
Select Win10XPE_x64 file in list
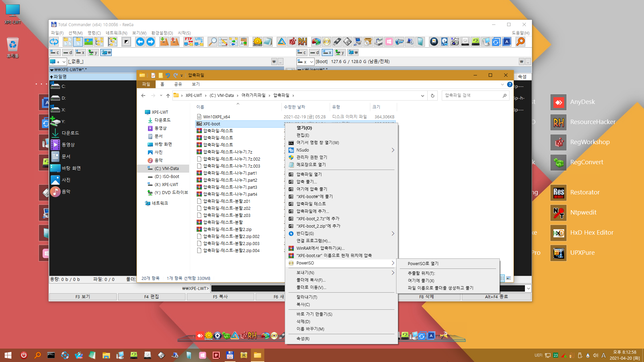click(x=216, y=117)
